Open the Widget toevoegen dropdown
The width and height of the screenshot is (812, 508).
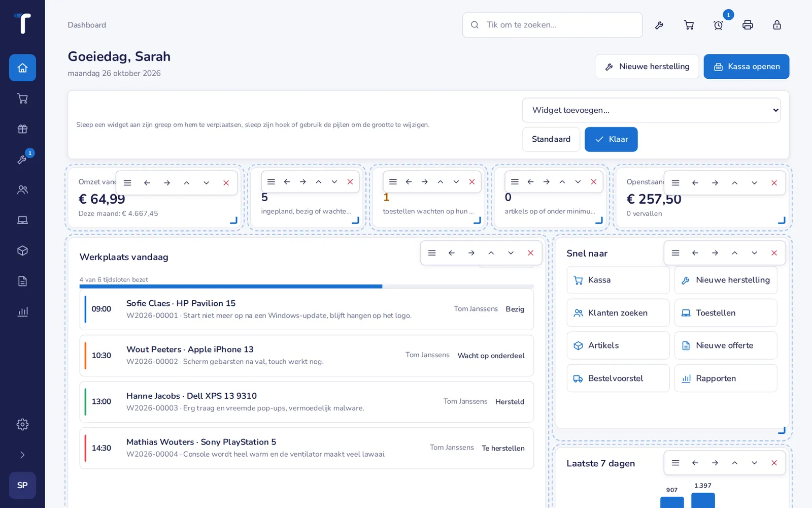pyautogui.click(x=651, y=110)
